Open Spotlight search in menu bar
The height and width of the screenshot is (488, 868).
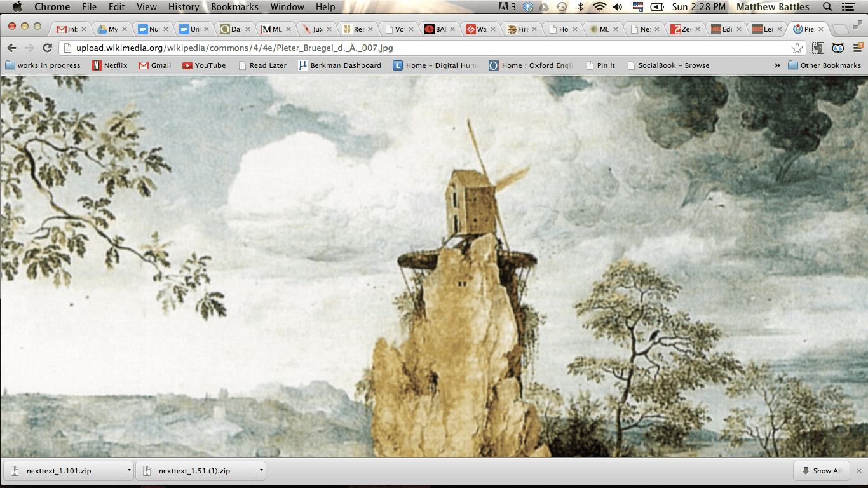pyautogui.click(x=827, y=7)
